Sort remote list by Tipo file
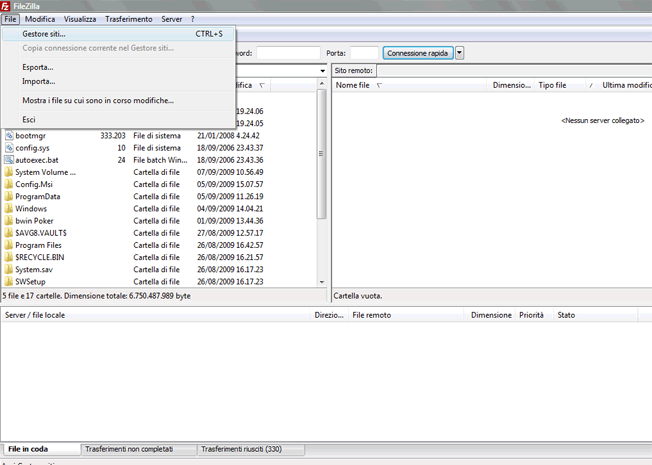This screenshot has width=652, height=465. [x=560, y=85]
